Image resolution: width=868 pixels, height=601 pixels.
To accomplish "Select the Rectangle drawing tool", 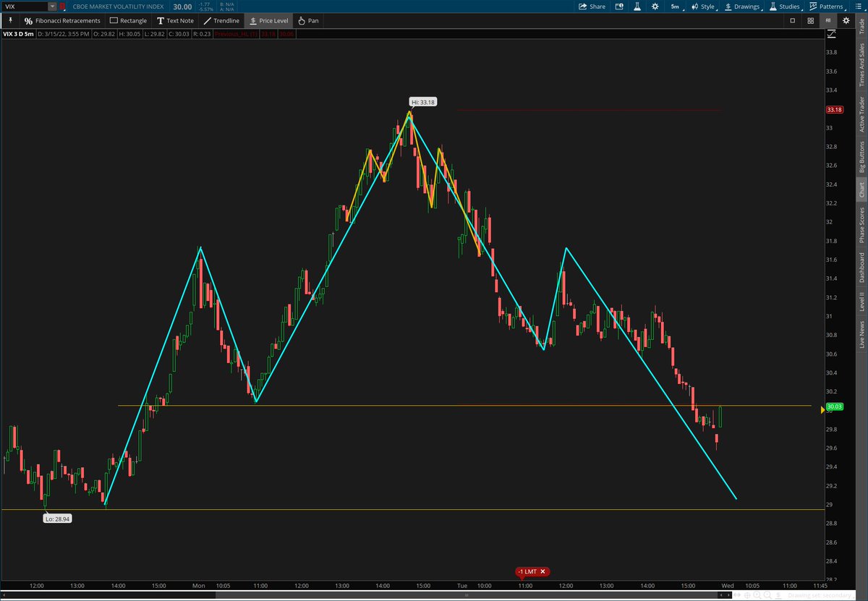I will (x=128, y=20).
